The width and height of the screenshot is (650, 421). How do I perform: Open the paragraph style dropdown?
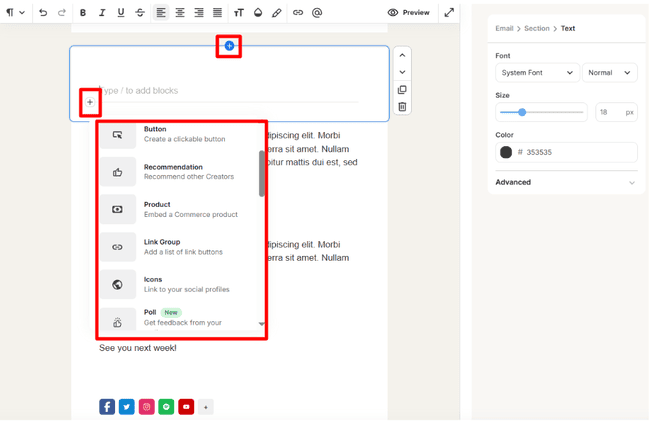pyautogui.click(x=15, y=12)
